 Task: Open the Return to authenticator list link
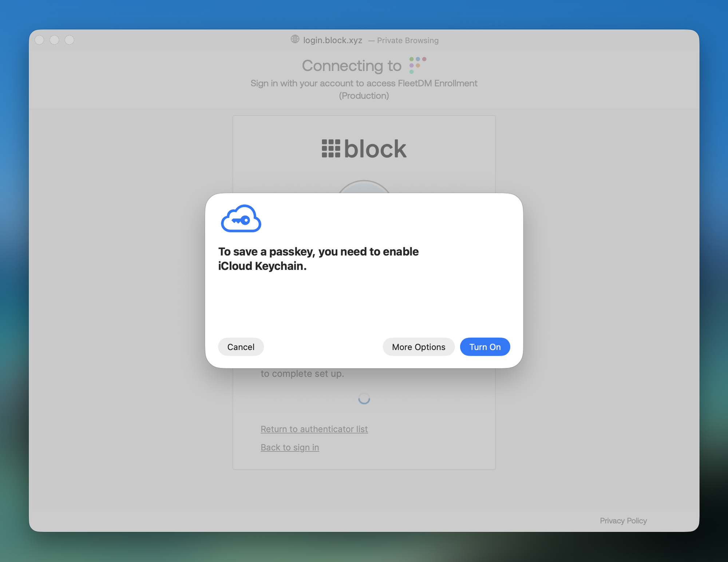[314, 429]
